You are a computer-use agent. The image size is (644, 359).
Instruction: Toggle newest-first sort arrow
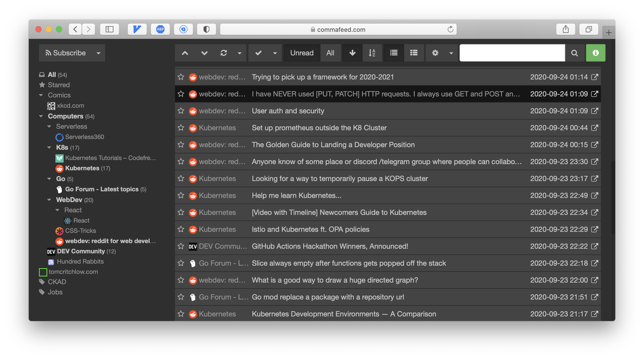tap(353, 53)
